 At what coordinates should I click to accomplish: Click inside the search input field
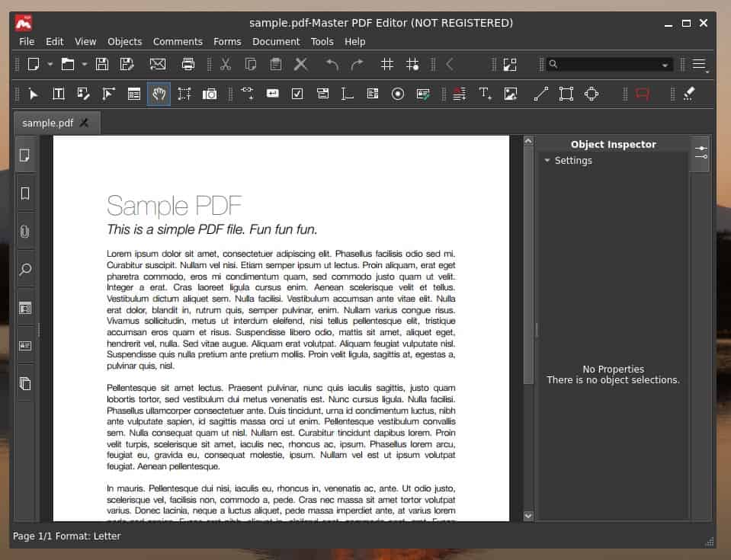(x=606, y=64)
